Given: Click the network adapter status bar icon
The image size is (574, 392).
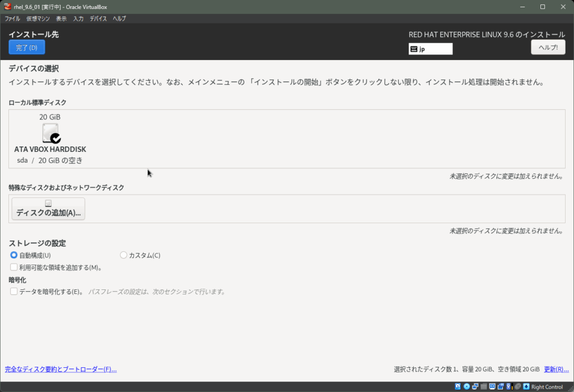Looking at the screenshot, I should coord(475,386).
